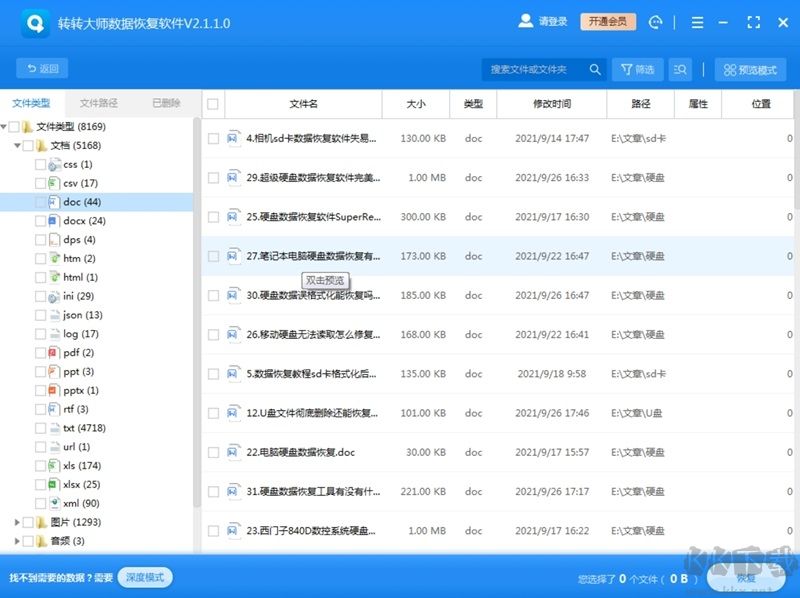The height and width of the screenshot is (598, 800).
Task: Click the 搜索文件或文件夹 search field
Action: click(533, 69)
